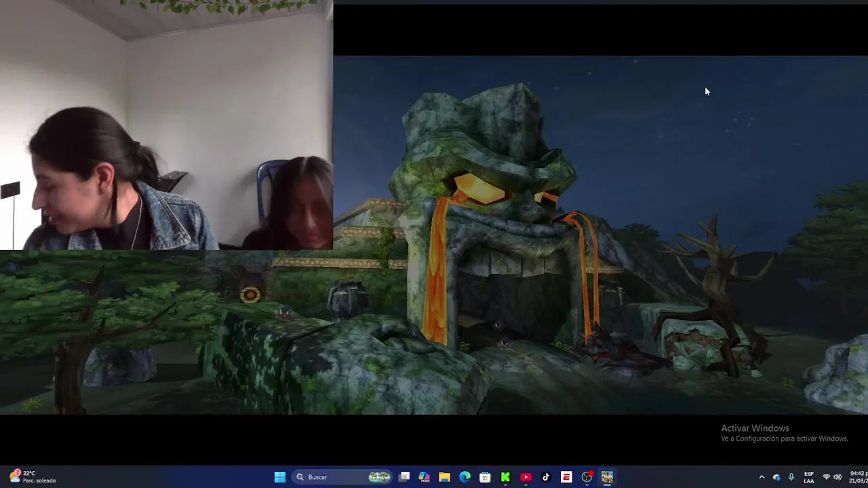Image resolution: width=868 pixels, height=488 pixels.
Task: Open YouTube from the taskbar
Action: (x=526, y=477)
